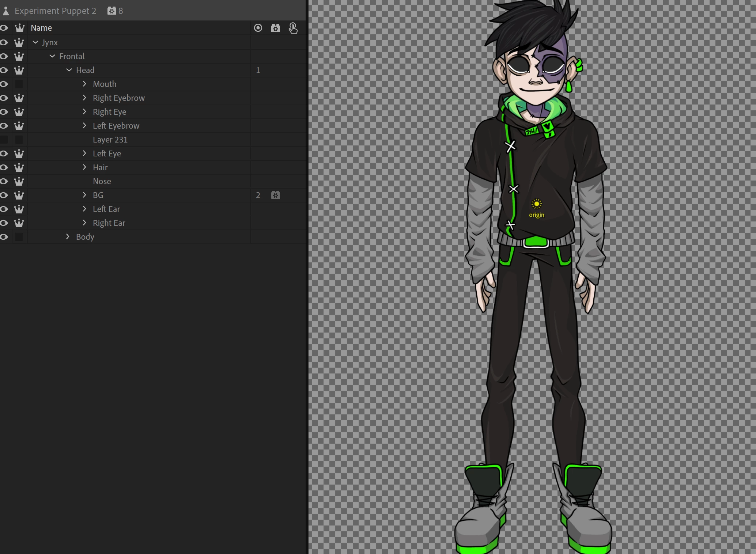Click the top white X handle on shirt
Screen dimensions: 756x554
pos(510,146)
